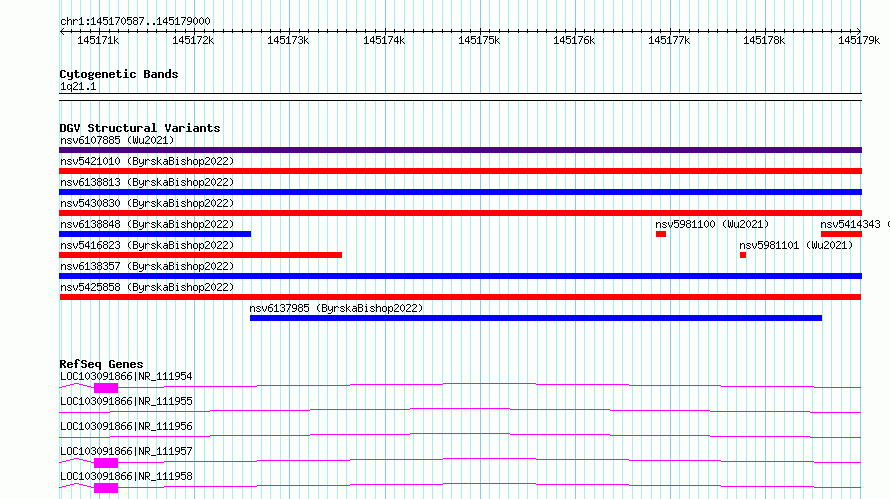Select the DGV Structural Variants track title
Image resolution: width=890 pixels, height=499 pixels.
click(x=140, y=128)
